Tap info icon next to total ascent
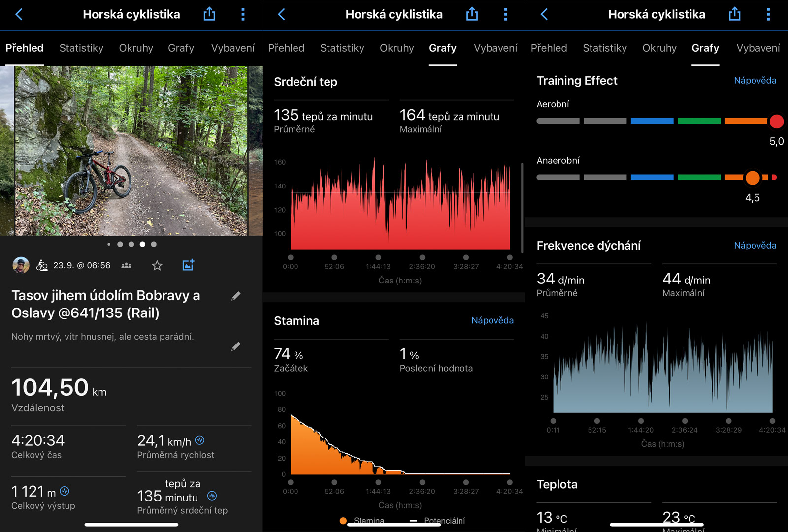The height and width of the screenshot is (532, 788). coord(65,491)
